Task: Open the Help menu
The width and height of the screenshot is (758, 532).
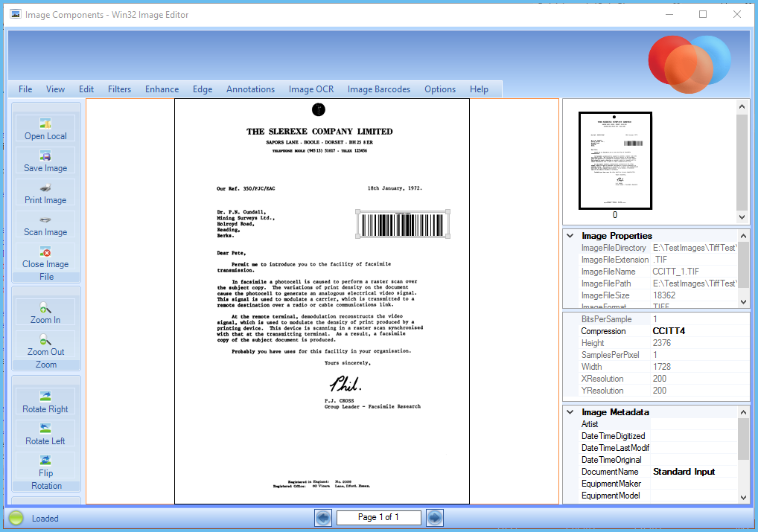Action: pos(479,89)
